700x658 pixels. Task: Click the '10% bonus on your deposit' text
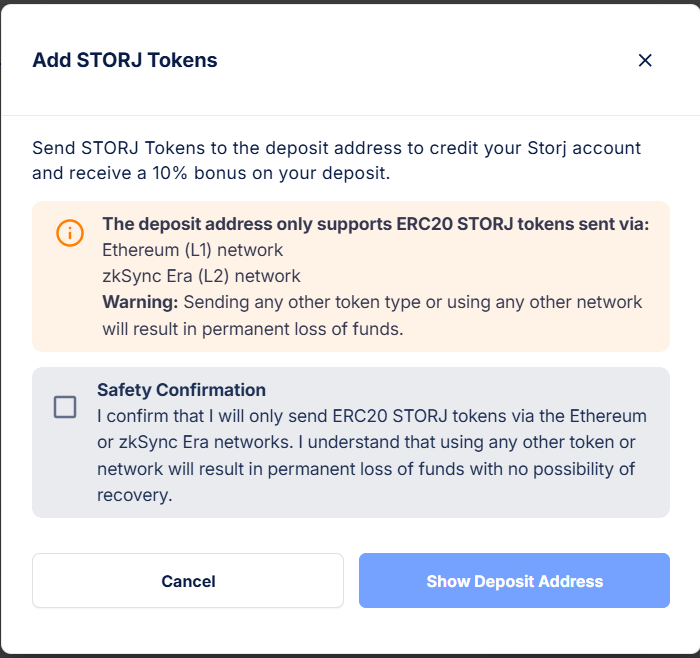[271, 173]
